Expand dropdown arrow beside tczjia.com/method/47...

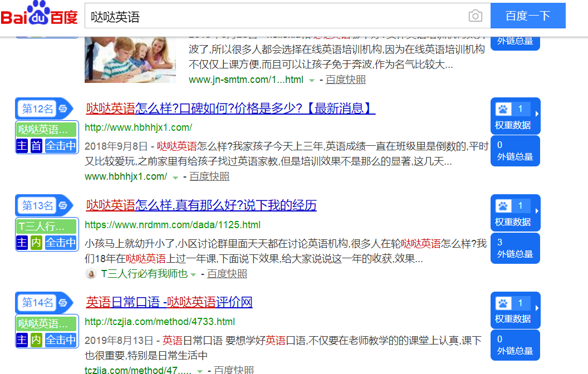point(200,371)
